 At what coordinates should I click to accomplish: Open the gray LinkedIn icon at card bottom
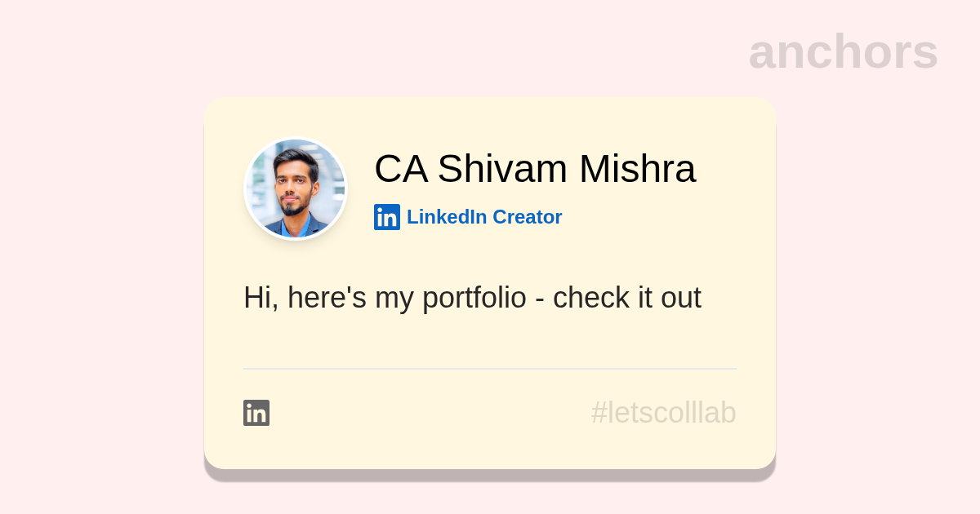point(256,413)
